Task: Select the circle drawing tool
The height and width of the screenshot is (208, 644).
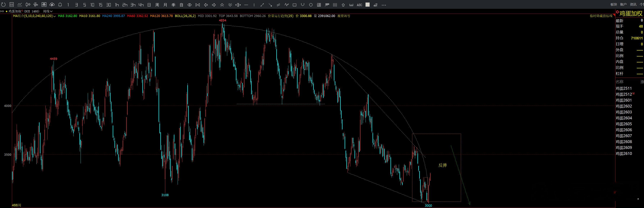Action: tap(311, 5)
